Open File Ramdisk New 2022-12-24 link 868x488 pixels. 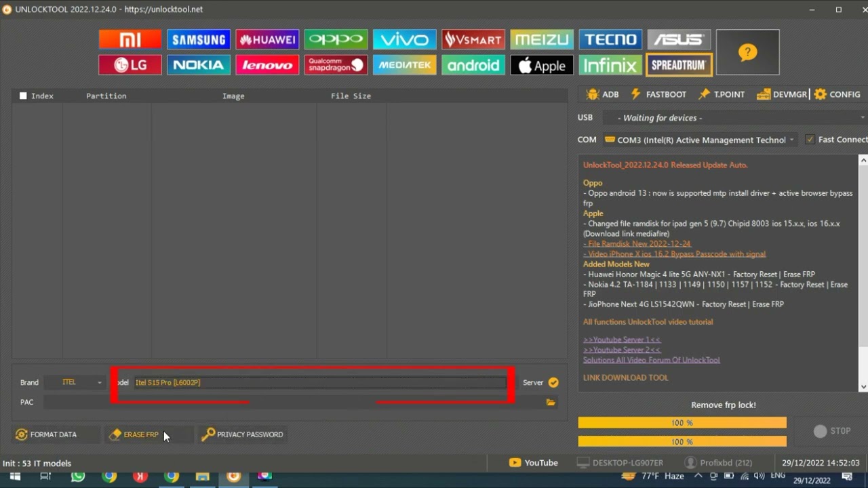pos(637,244)
